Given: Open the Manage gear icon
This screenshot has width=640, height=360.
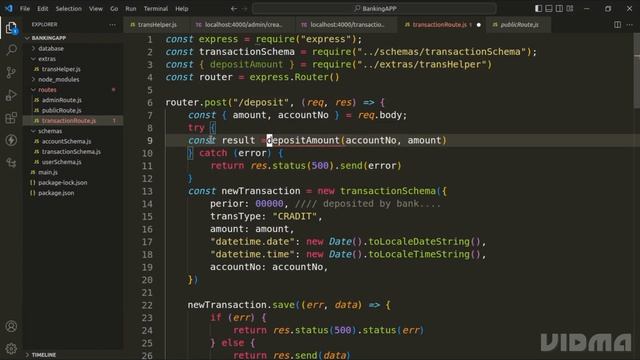Looking at the screenshot, I should point(11,348).
